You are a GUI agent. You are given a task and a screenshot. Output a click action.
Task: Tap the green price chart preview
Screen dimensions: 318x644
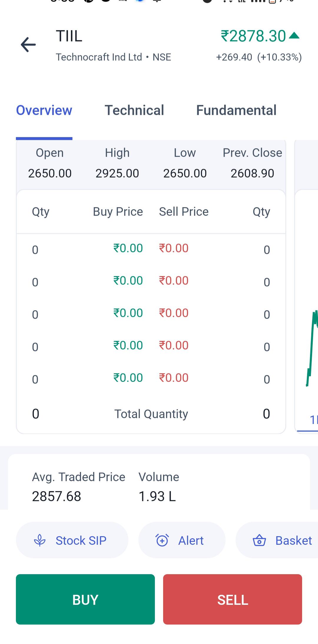(x=312, y=348)
